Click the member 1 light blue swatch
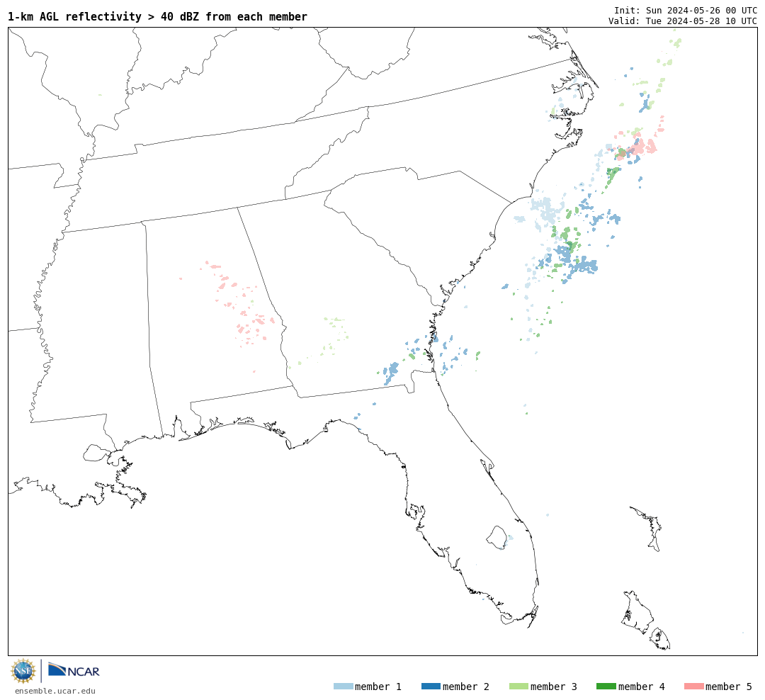765x700 pixels. (343, 687)
